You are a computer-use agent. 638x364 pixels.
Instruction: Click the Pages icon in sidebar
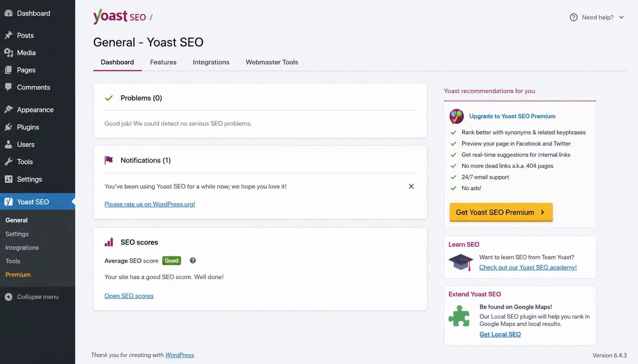pyautogui.click(x=8, y=70)
